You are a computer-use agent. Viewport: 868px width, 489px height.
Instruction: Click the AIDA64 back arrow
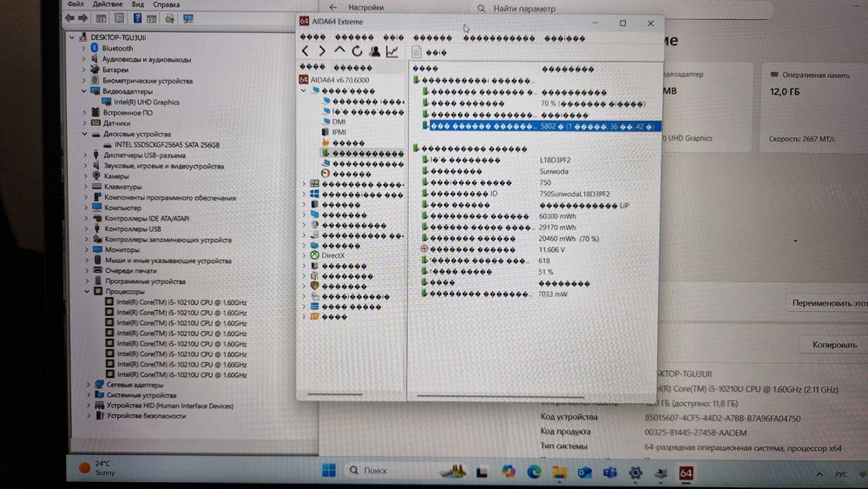click(305, 51)
